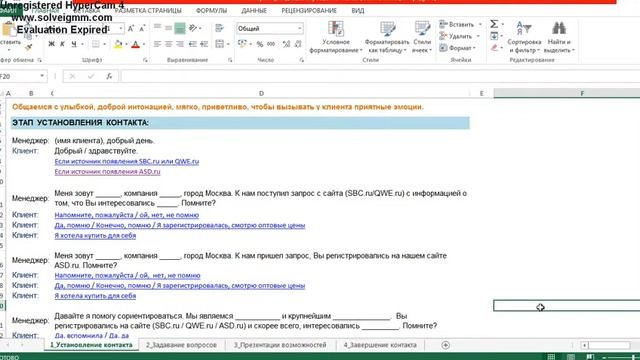
Task: Decrease decimal places
Action: click(x=298, y=44)
